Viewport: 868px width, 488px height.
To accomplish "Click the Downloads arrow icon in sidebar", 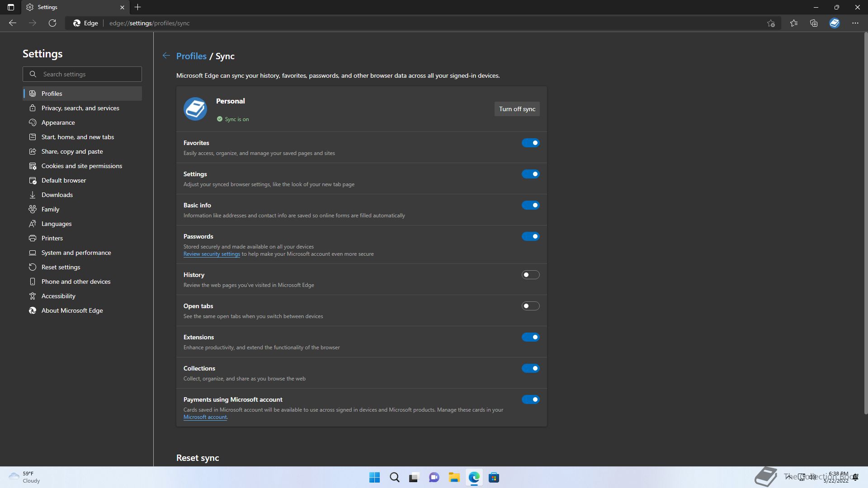I will pyautogui.click(x=33, y=195).
